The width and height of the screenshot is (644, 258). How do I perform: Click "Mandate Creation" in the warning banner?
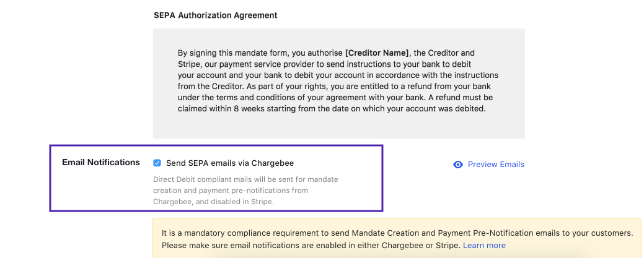click(x=404, y=233)
